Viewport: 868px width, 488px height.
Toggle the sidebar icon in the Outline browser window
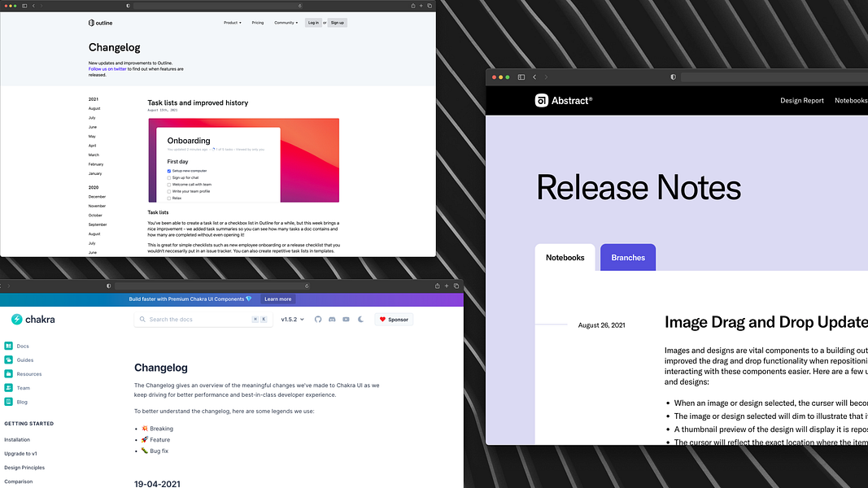pos(24,6)
